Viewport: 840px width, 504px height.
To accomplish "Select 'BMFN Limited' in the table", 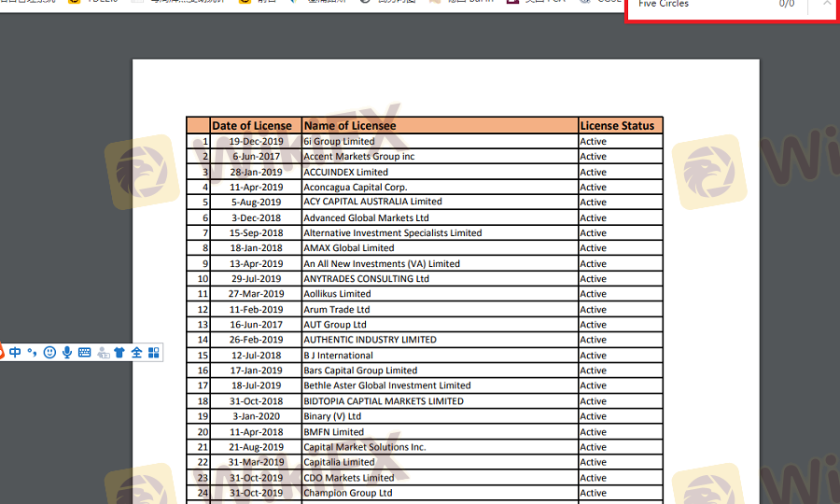I will [x=334, y=432].
